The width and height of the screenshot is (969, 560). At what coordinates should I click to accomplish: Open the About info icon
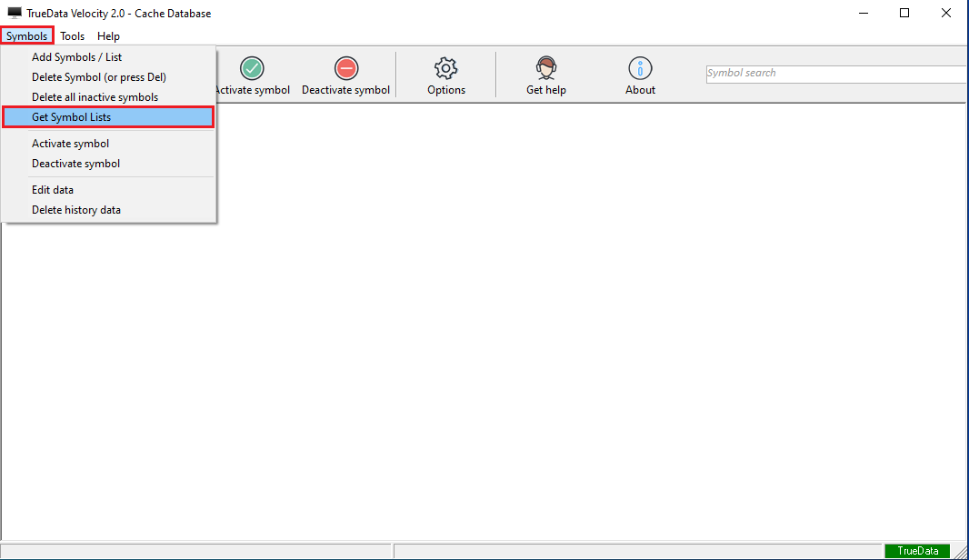coord(640,68)
